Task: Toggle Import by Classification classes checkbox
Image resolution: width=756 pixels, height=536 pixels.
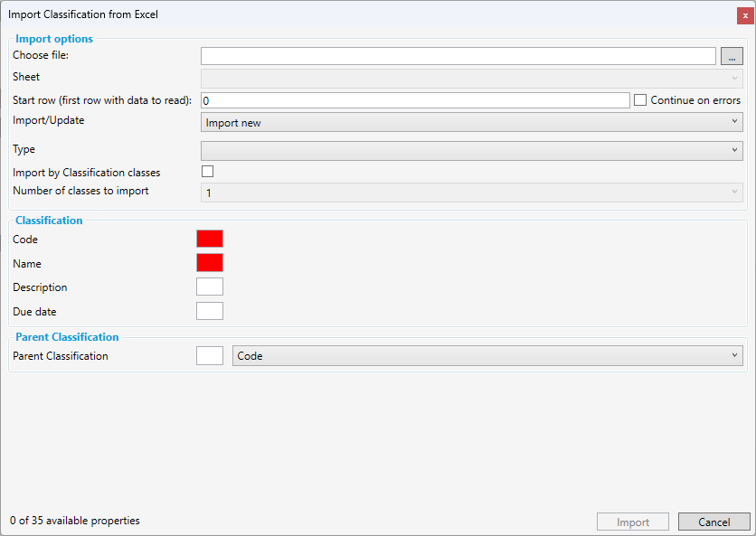Action: tap(207, 171)
